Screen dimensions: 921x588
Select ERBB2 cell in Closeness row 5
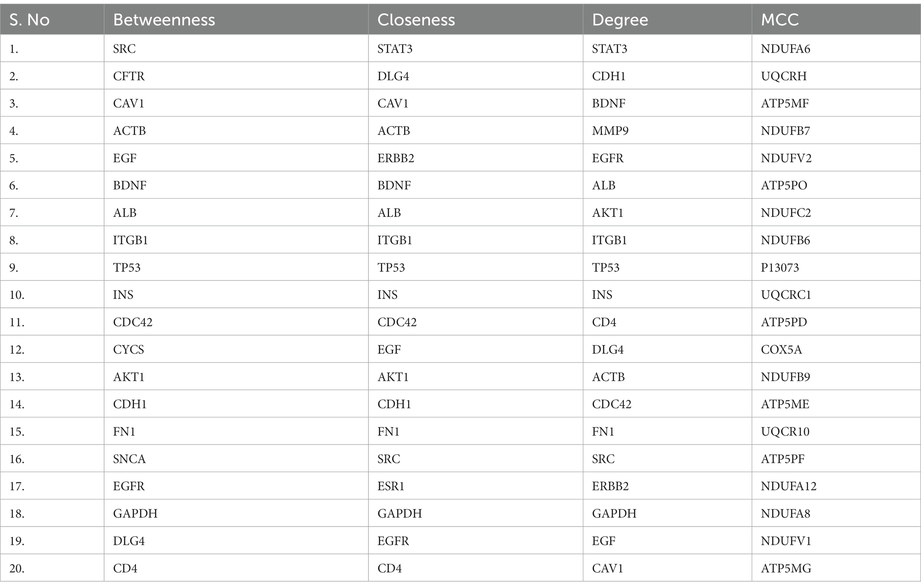click(476, 158)
